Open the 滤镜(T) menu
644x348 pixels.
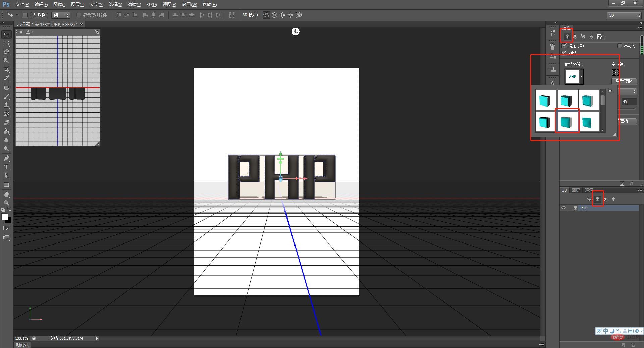click(x=134, y=4)
